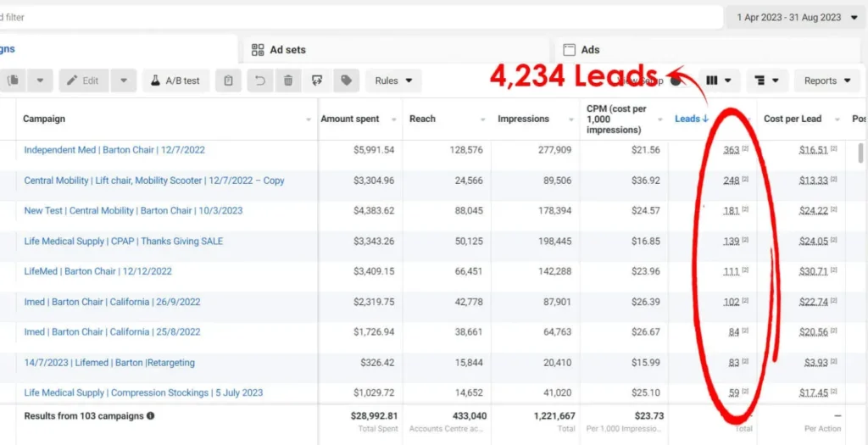Click the duplicate campaign icon
Viewport: 868px width, 445px height.
tap(12, 81)
